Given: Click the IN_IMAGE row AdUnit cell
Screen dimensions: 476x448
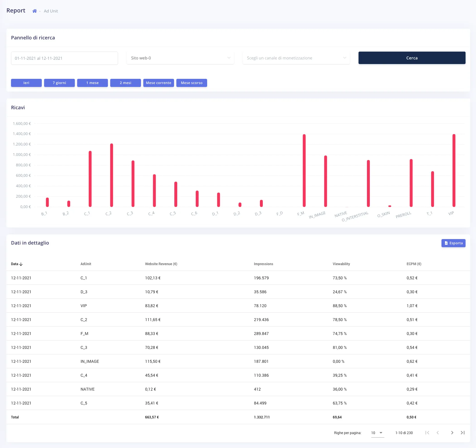Looking at the screenshot, I should point(90,361).
